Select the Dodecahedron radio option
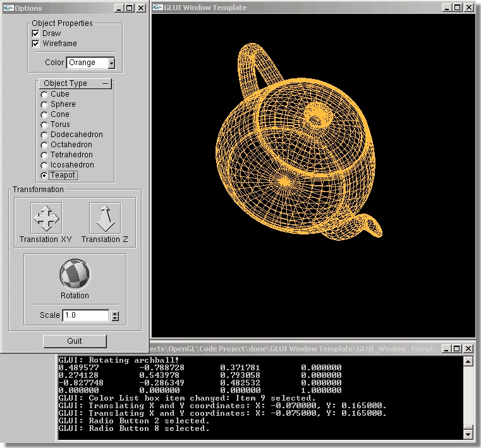481x448 pixels. (44, 135)
